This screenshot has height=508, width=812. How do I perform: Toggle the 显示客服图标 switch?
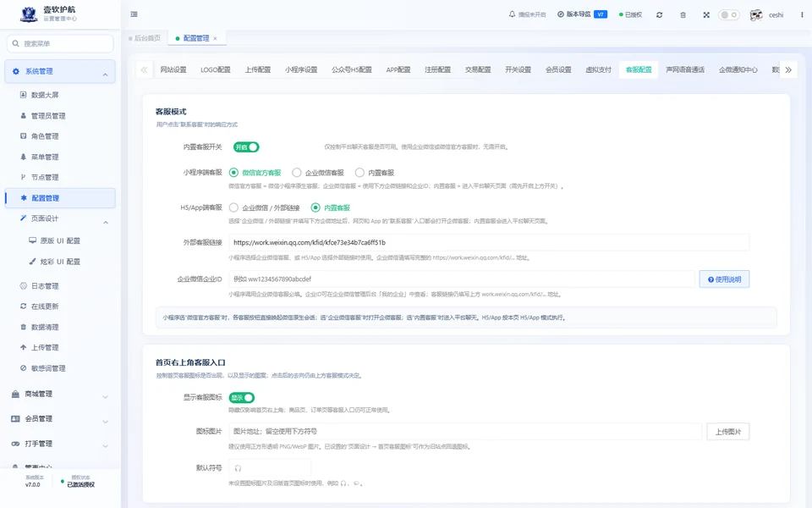[x=241, y=398]
